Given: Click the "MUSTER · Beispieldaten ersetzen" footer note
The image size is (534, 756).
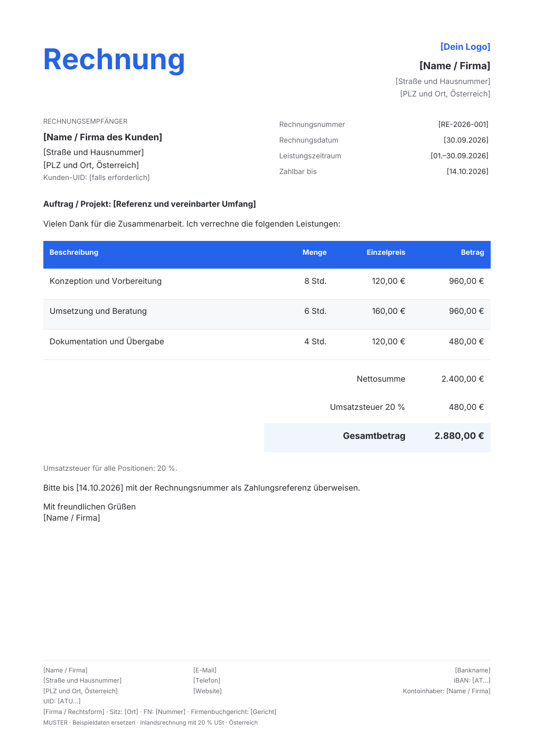Looking at the screenshot, I should point(150,723).
